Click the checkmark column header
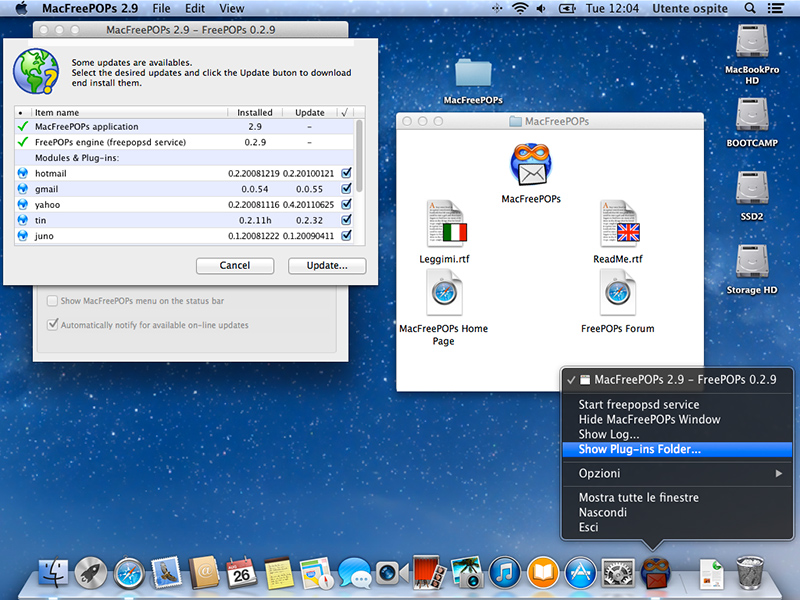Viewport: 800px width, 600px height. (x=345, y=112)
